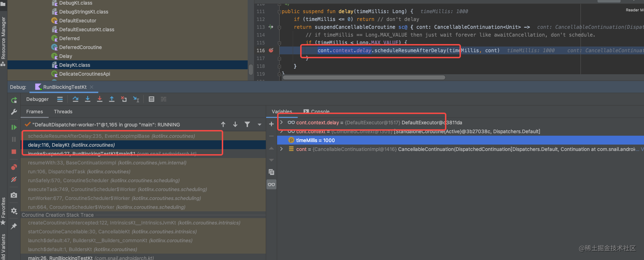
Task: Select scheduleResumeAfterDelay:235 stack frame
Action: (143, 136)
